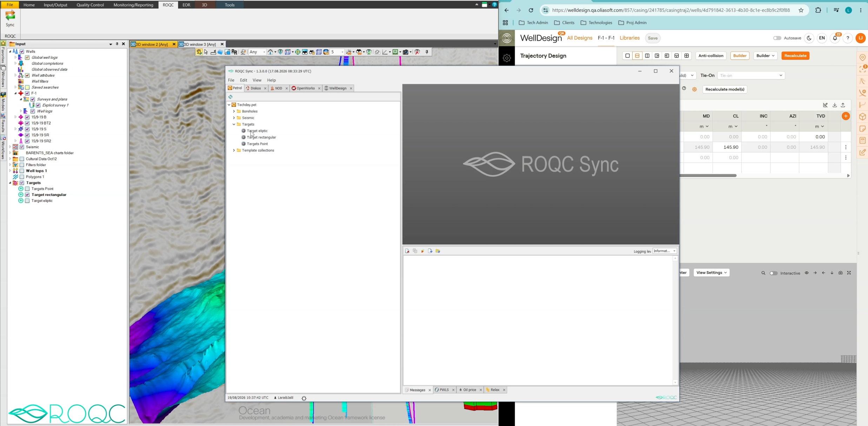Toggle the Interactive switch
The width and height of the screenshot is (868, 426).
pos(773,273)
